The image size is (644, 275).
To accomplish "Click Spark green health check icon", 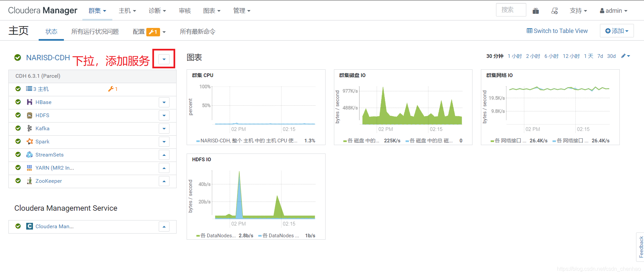I will (18, 141).
